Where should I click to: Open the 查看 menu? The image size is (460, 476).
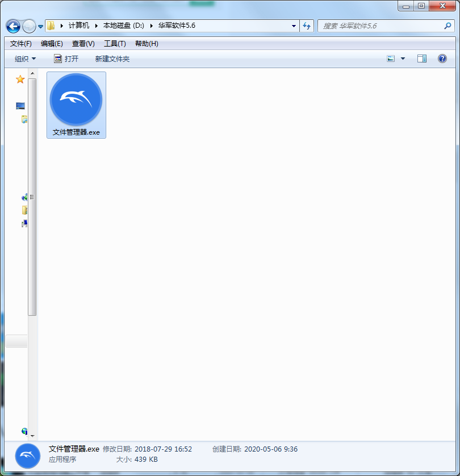83,43
